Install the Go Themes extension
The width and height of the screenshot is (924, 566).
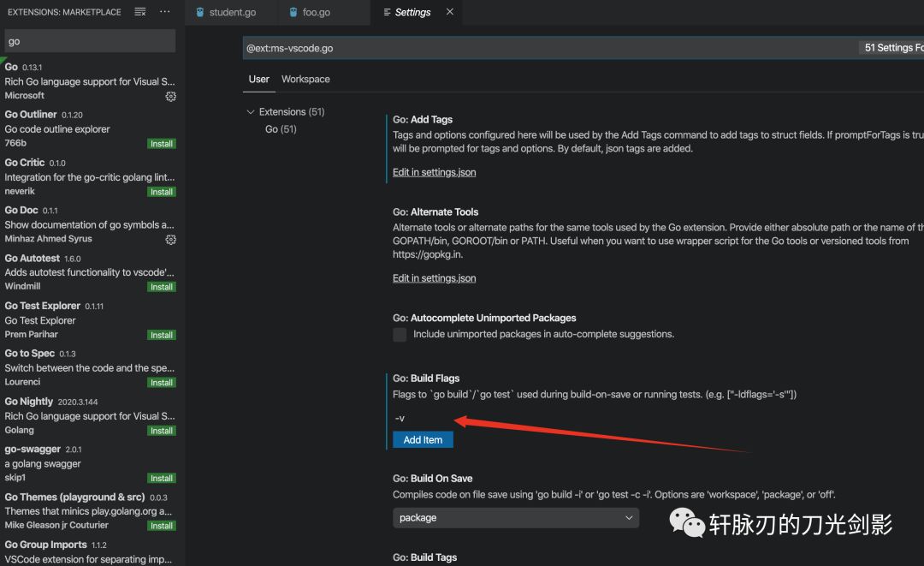coord(162,526)
